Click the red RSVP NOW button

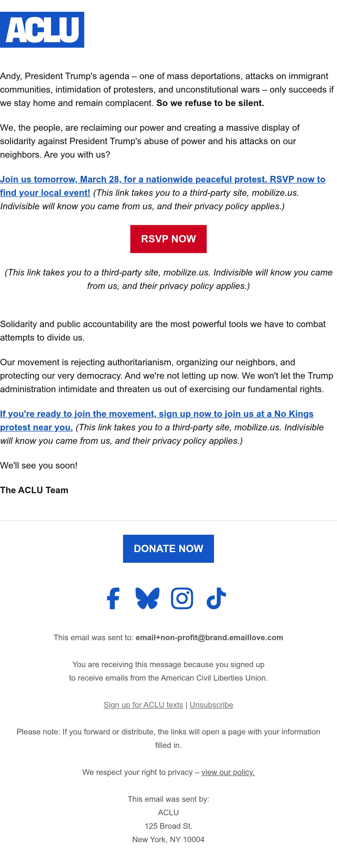pyautogui.click(x=168, y=239)
